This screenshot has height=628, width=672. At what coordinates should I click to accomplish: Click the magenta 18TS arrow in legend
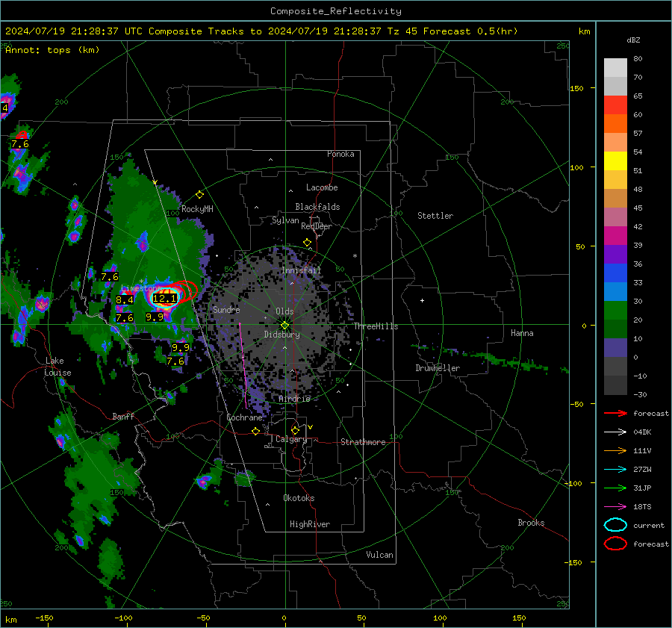pyautogui.click(x=615, y=507)
